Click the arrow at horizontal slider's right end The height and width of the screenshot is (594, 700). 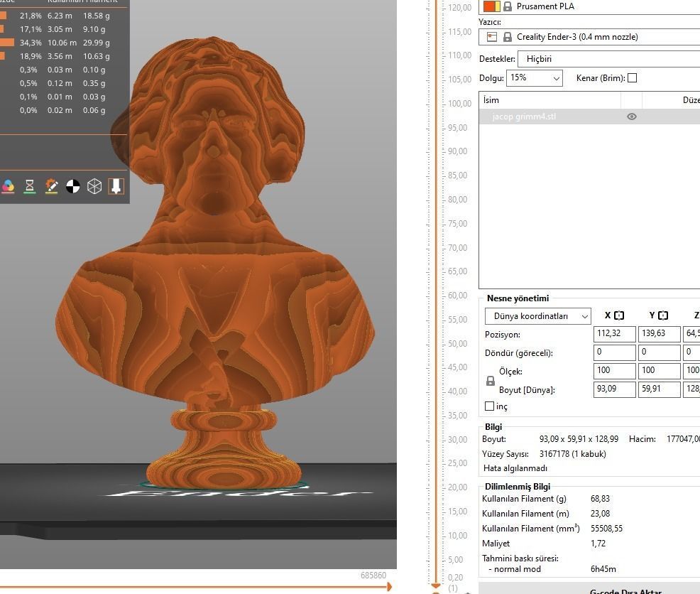(x=389, y=587)
